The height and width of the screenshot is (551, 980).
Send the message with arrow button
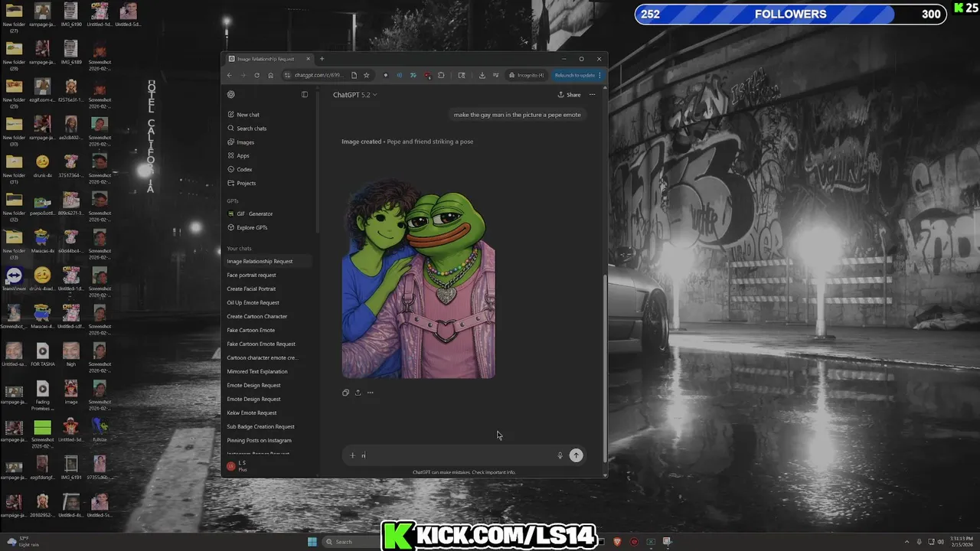click(x=576, y=455)
